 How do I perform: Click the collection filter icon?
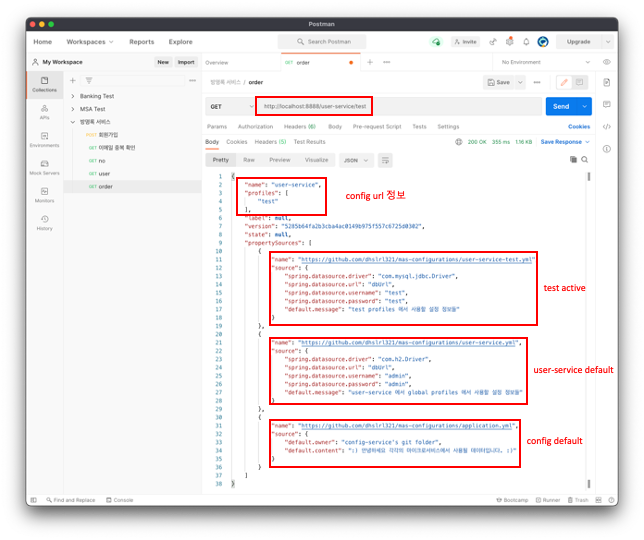tap(89, 80)
